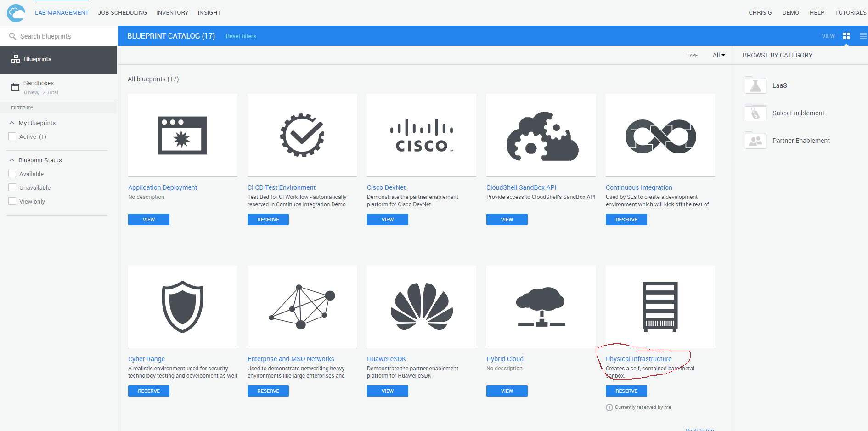Open the Demo menu
Image resolution: width=868 pixels, height=431 pixels.
pos(791,13)
